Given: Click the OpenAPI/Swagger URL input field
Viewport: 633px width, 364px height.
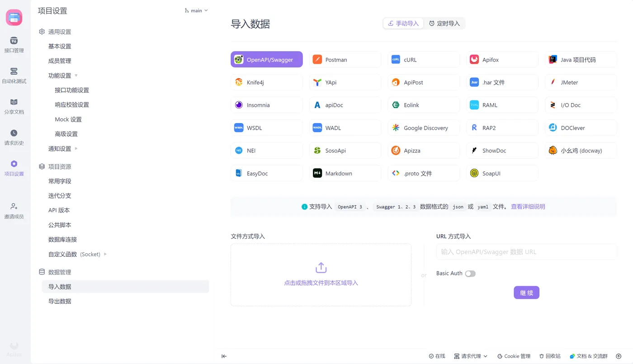Looking at the screenshot, I should coord(526,252).
